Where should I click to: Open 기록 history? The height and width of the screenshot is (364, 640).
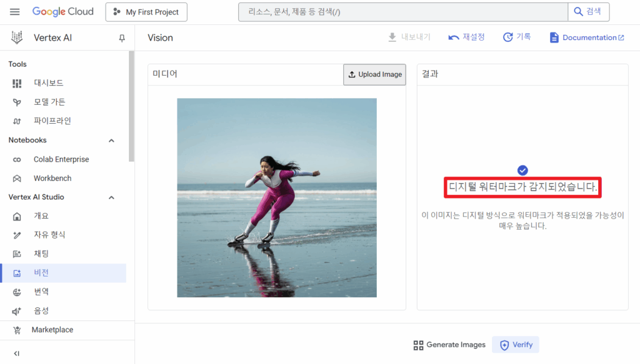[x=517, y=37]
